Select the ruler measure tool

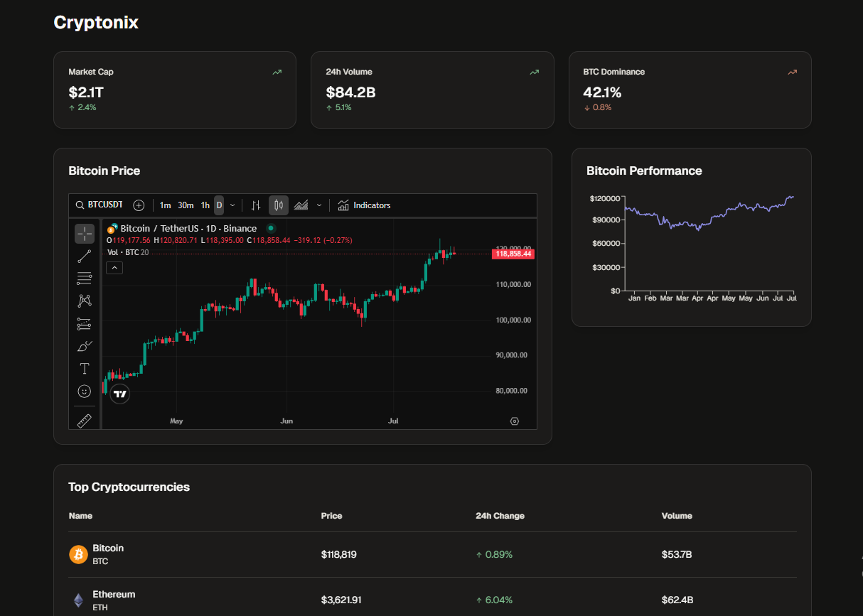pos(85,421)
